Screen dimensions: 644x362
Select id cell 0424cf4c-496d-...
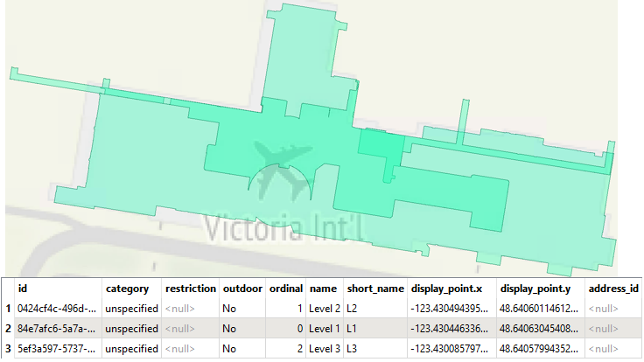58,309
